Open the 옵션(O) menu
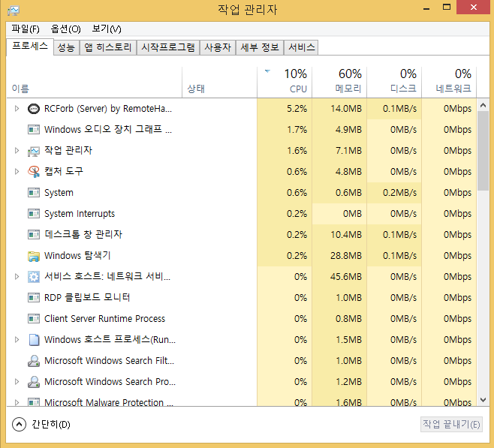494x448 pixels. tap(65, 29)
